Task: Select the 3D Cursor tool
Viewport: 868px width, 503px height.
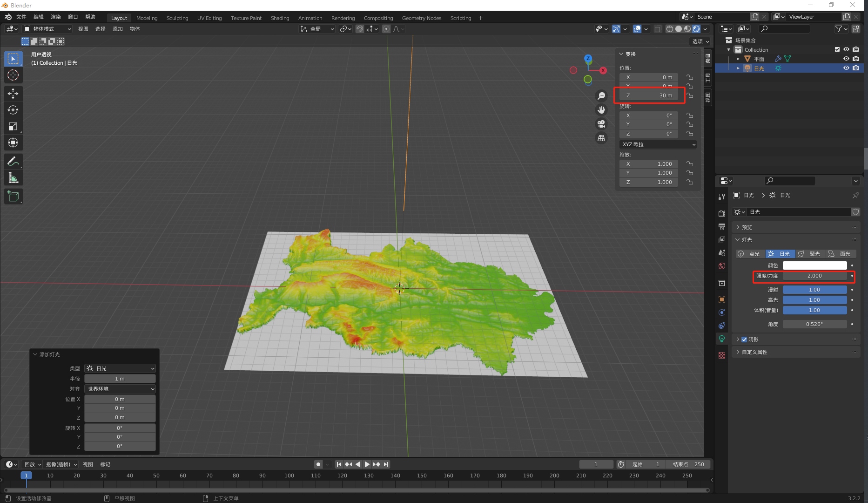Action: pyautogui.click(x=13, y=75)
